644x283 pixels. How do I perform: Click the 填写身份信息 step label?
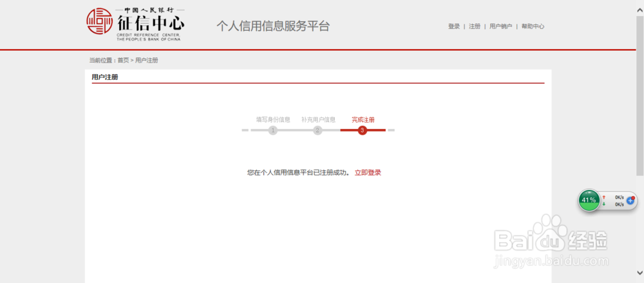click(274, 120)
